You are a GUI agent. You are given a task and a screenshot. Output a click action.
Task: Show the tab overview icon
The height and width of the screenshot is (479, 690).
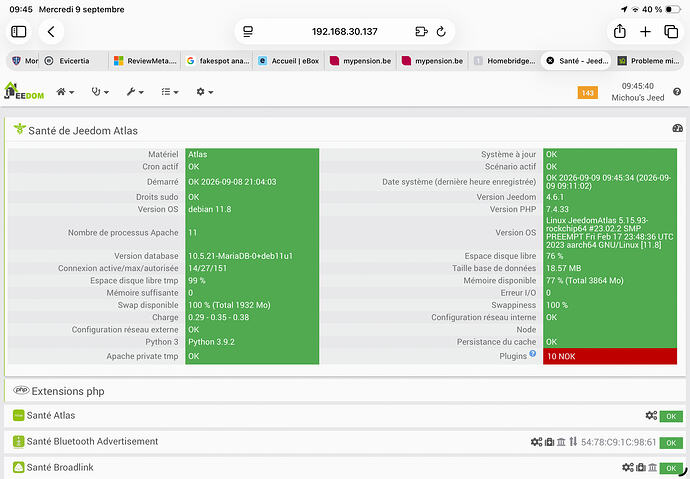point(671,32)
